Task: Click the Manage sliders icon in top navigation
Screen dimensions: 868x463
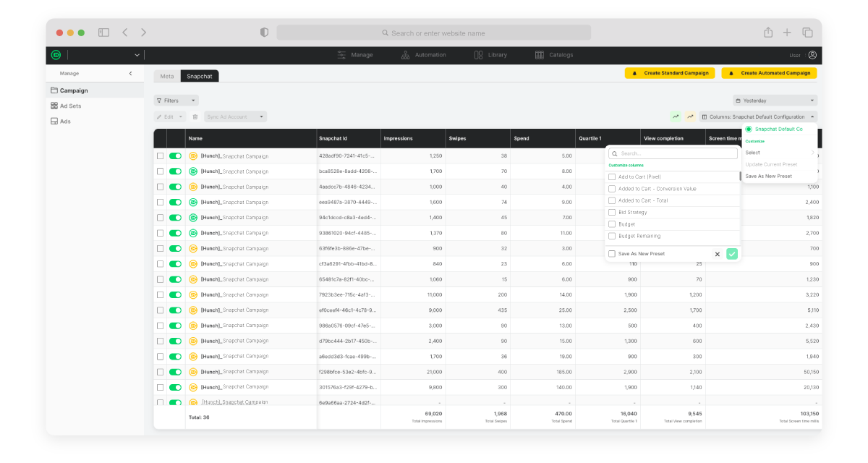Action: coord(342,55)
